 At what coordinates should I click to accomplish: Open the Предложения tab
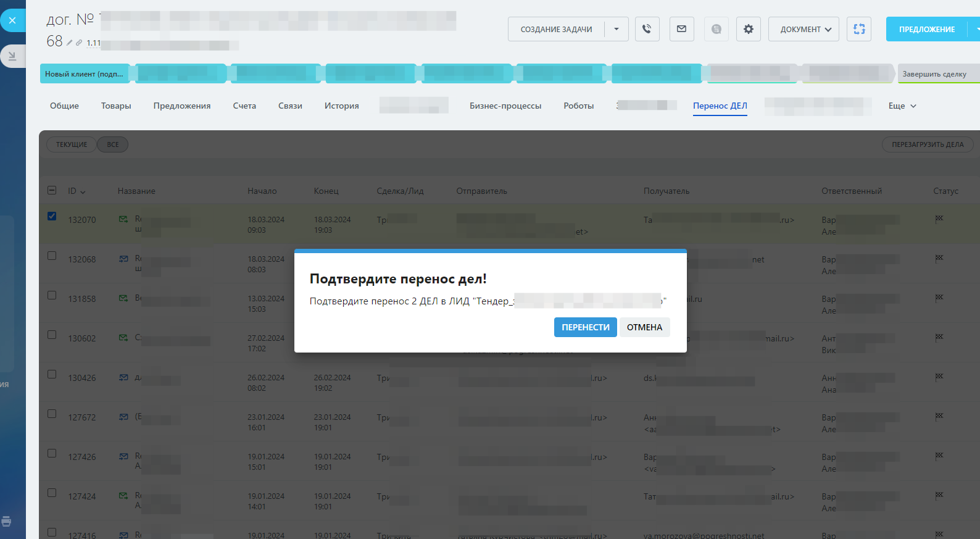pos(182,106)
